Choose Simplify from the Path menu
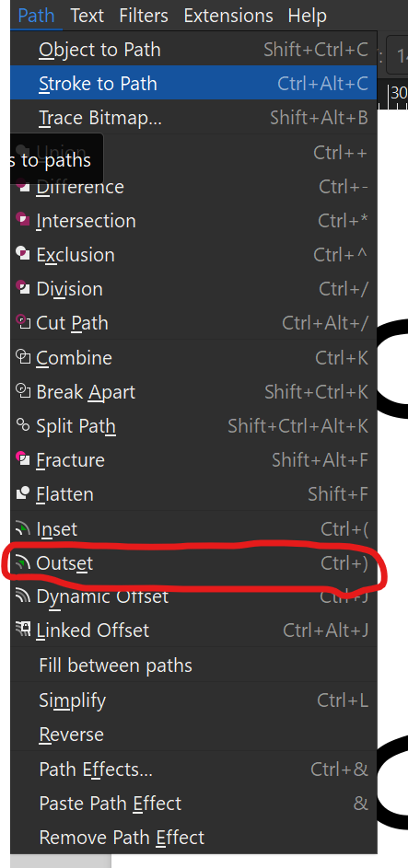408x868 pixels. click(x=193, y=700)
